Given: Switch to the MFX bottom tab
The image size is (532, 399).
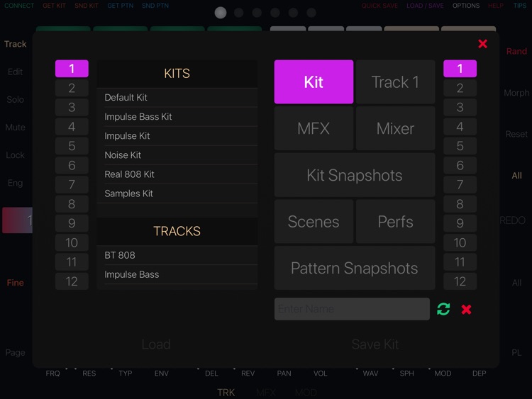Looking at the screenshot, I should (266, 392).
